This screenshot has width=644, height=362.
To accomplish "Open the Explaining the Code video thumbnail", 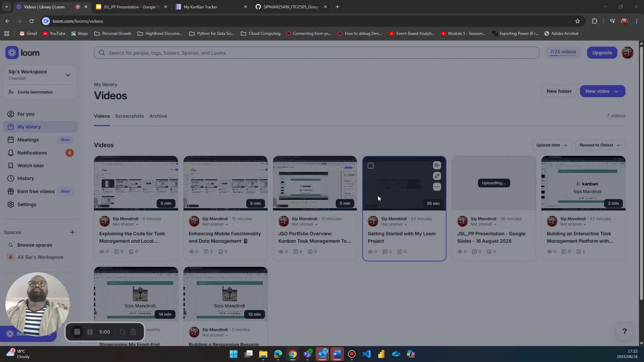I will (x=136, y=183).
